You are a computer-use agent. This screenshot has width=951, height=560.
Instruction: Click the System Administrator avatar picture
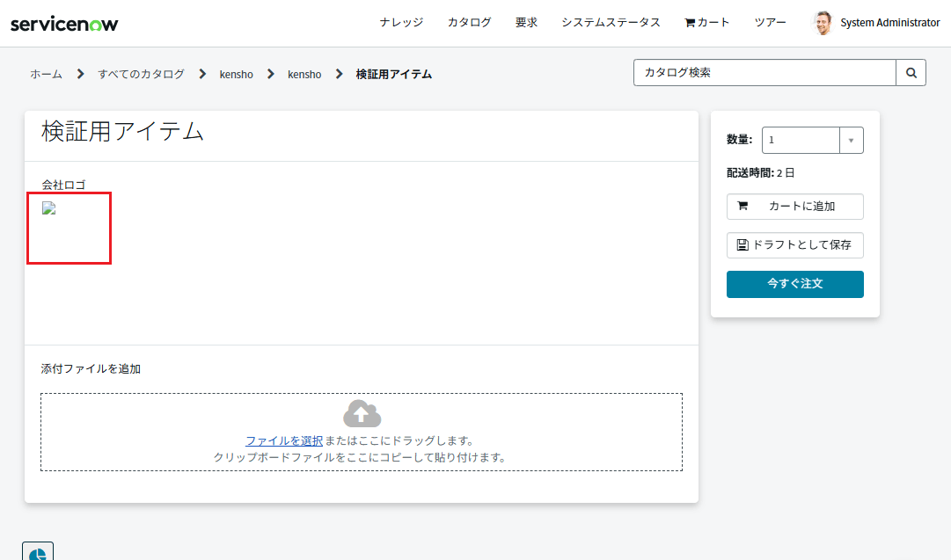(822, 23)
